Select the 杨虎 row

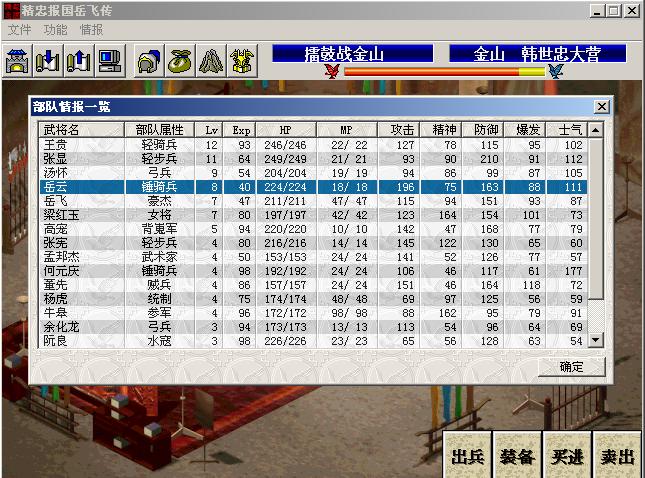coord(313,299)
